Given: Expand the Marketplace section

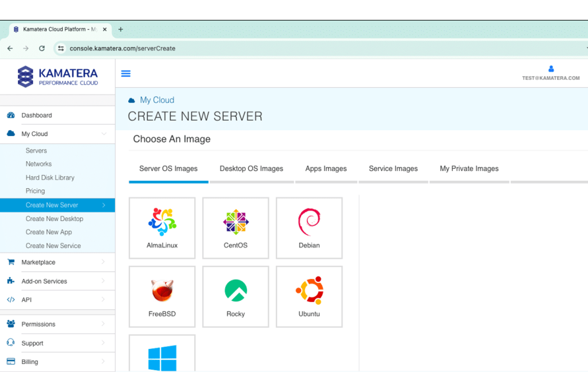Looking at the screenshot, I should [x=38, y=262].
